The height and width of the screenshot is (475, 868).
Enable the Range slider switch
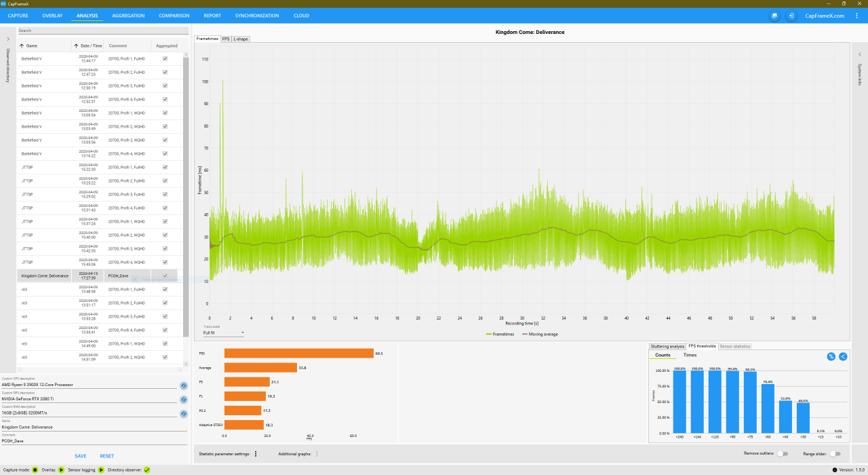(835, 454)
